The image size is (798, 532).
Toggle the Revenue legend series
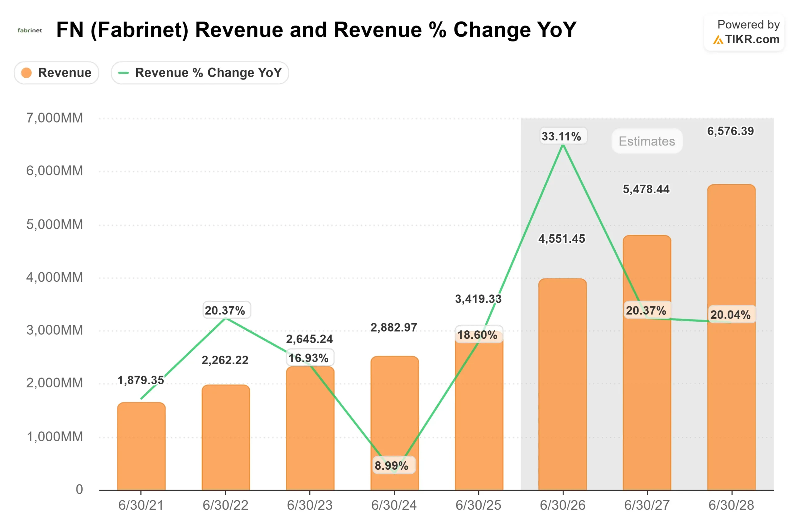[56, 73]
